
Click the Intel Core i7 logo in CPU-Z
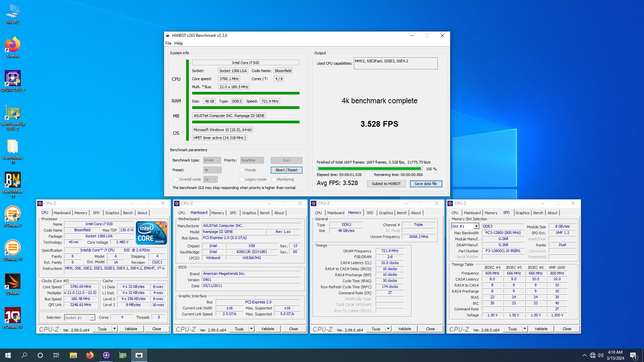(x=151, y=233)
